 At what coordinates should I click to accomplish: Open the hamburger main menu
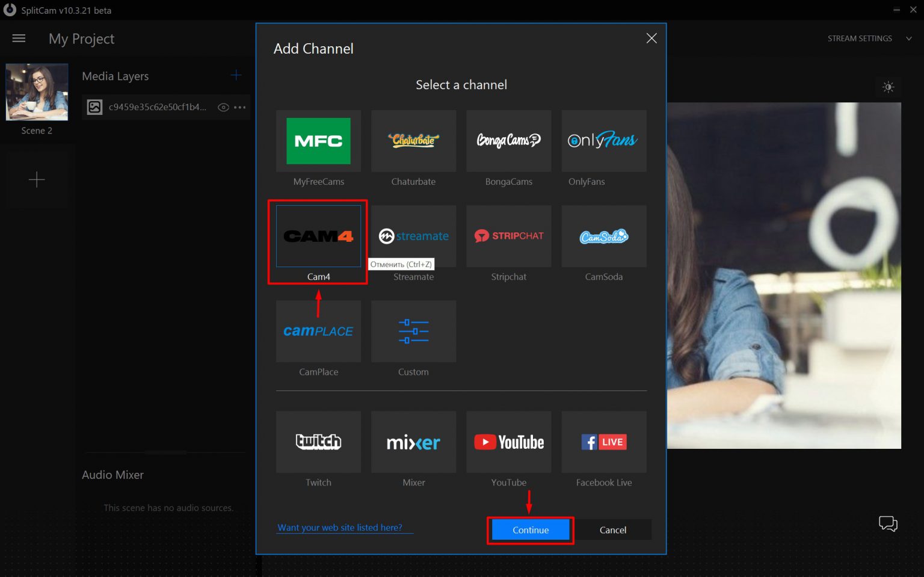pyautogui.click(x=19, y=39)
